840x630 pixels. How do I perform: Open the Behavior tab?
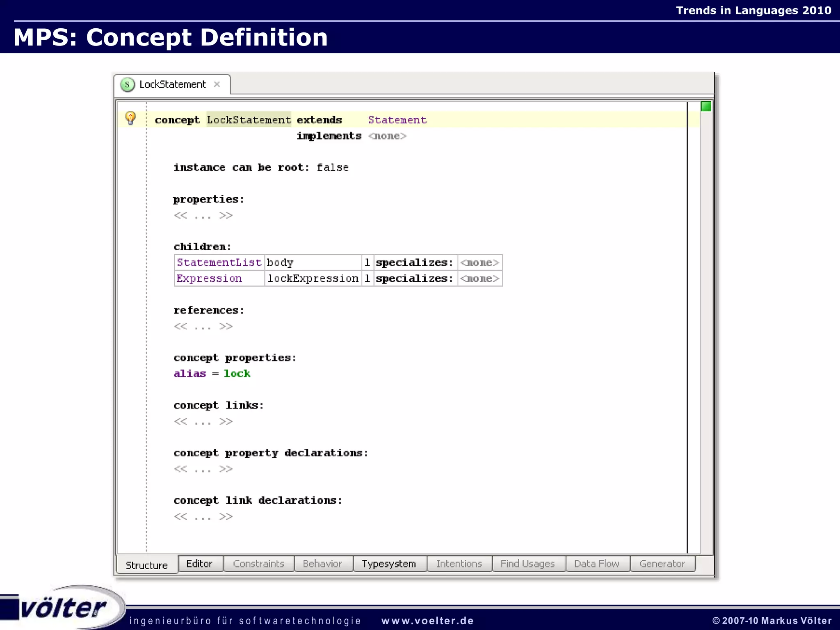(x=322, y=564)
